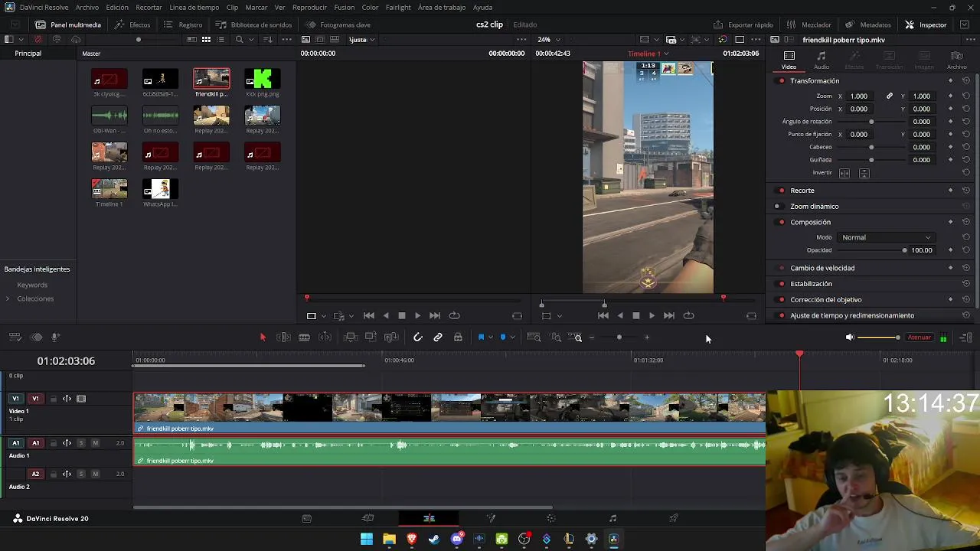Open the Ajusta source viewer dropdown
The image size is (980, 551).
363,40
